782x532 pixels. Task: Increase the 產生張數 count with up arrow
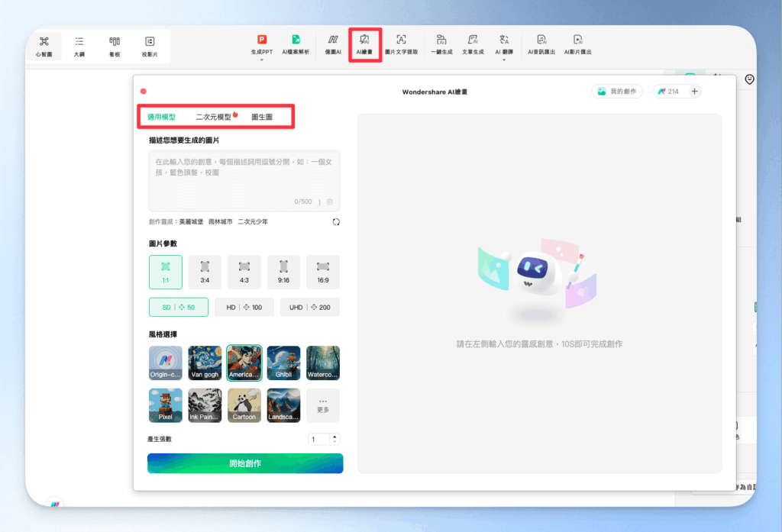(334, 437)
